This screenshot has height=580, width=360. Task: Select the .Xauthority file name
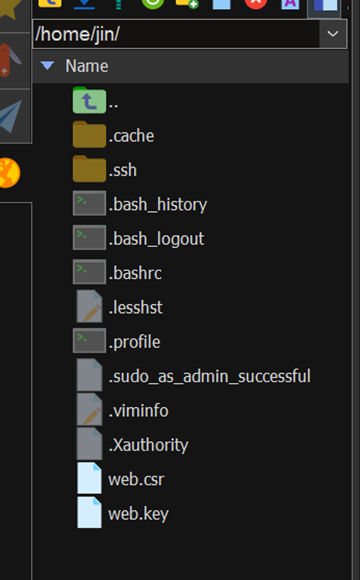[x=149, y=445]
